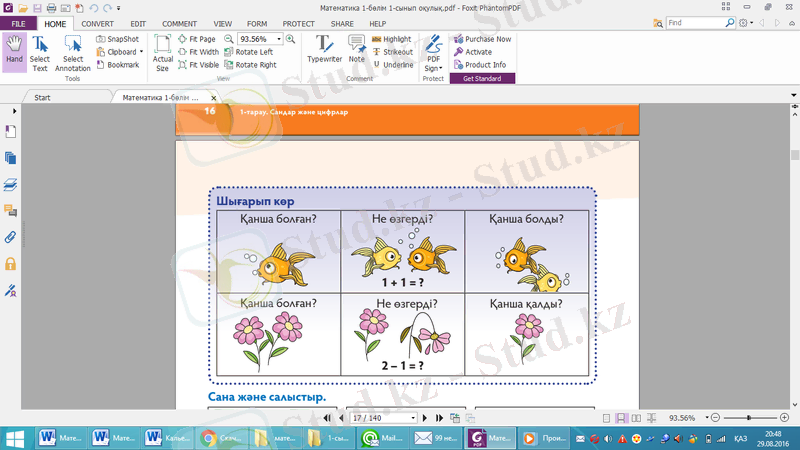Click Purchase Now button
This screenshot has width=800, height=450.
click(481, 39)
